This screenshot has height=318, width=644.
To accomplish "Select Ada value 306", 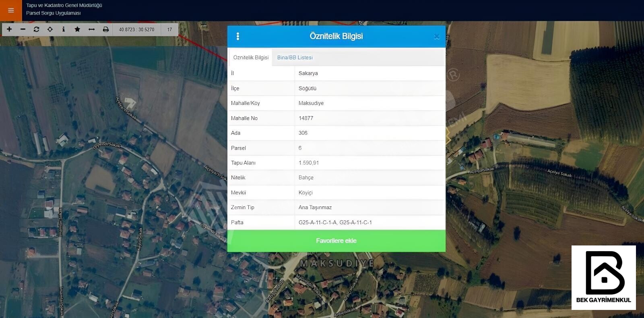I will point(303,133).
